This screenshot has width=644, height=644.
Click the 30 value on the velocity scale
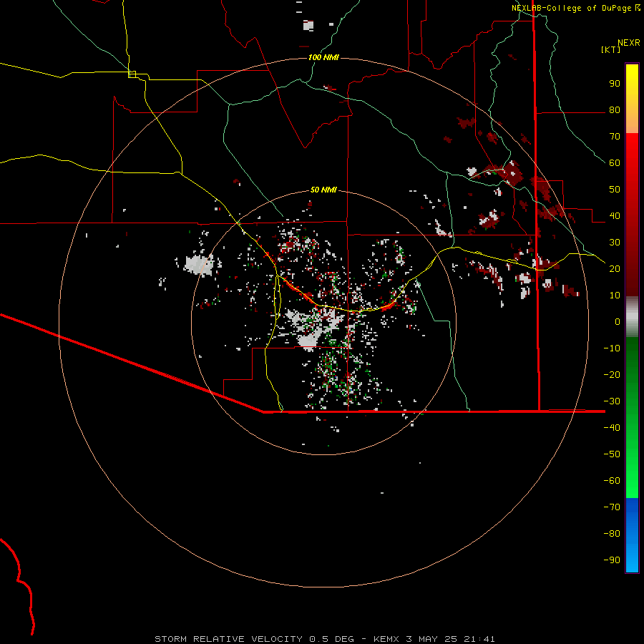[615, 243]
